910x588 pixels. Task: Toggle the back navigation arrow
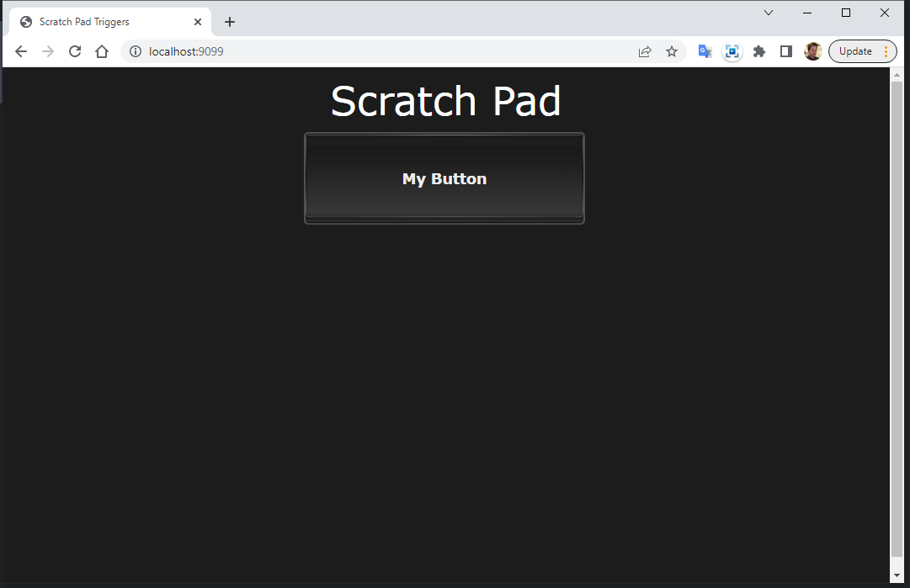click(x=20, y=51)
